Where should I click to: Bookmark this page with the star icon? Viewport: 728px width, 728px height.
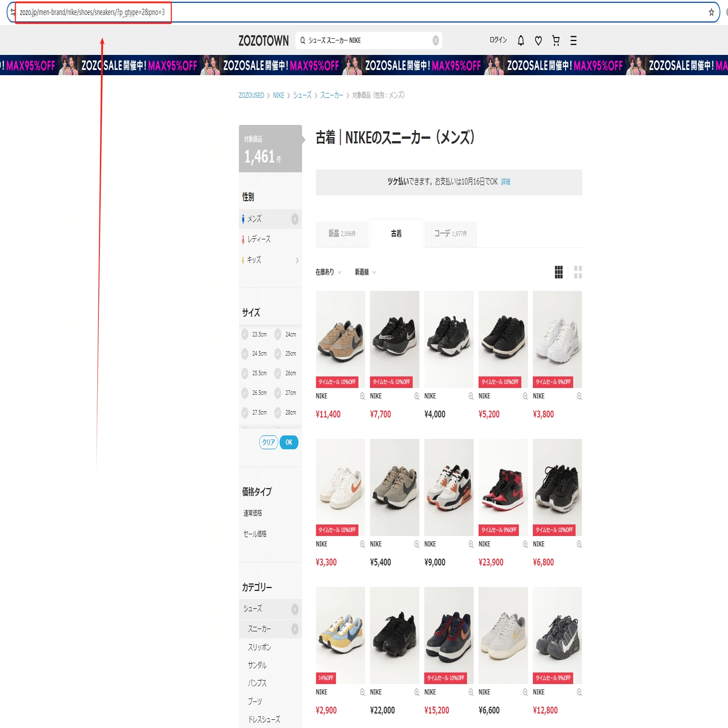pos(711,12)
